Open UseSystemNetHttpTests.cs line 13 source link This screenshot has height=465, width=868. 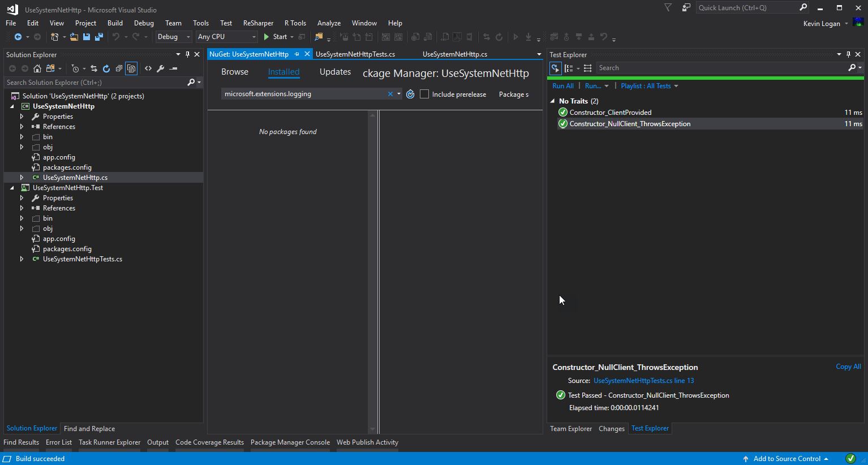pyautogui.click(x=643, y=381)
